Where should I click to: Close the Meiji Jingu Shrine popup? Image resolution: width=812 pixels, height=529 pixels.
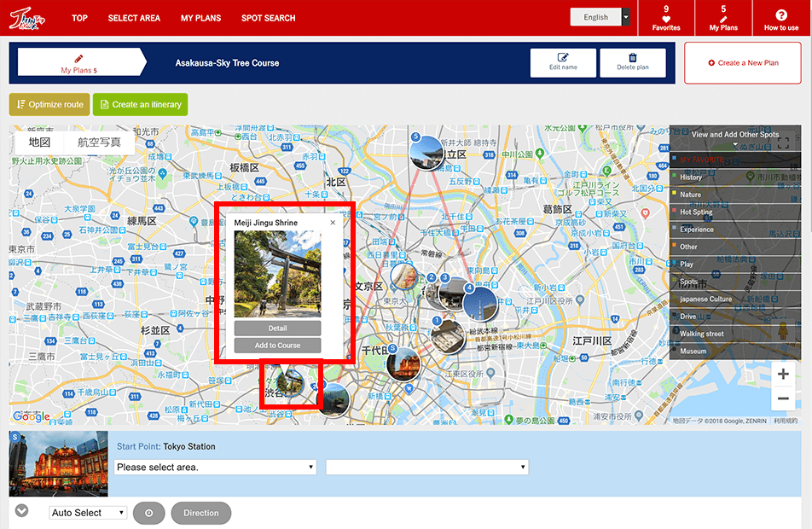tap(333, 223)
